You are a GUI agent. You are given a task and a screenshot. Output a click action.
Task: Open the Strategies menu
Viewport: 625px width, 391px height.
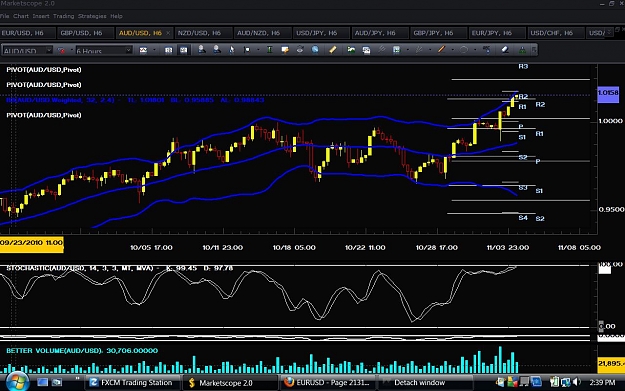coord(92,16)
